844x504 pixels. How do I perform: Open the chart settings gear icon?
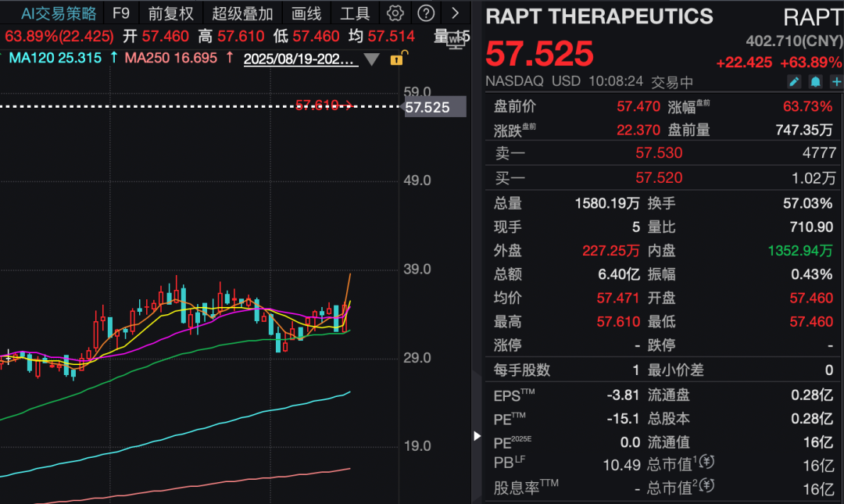[395, 13]
